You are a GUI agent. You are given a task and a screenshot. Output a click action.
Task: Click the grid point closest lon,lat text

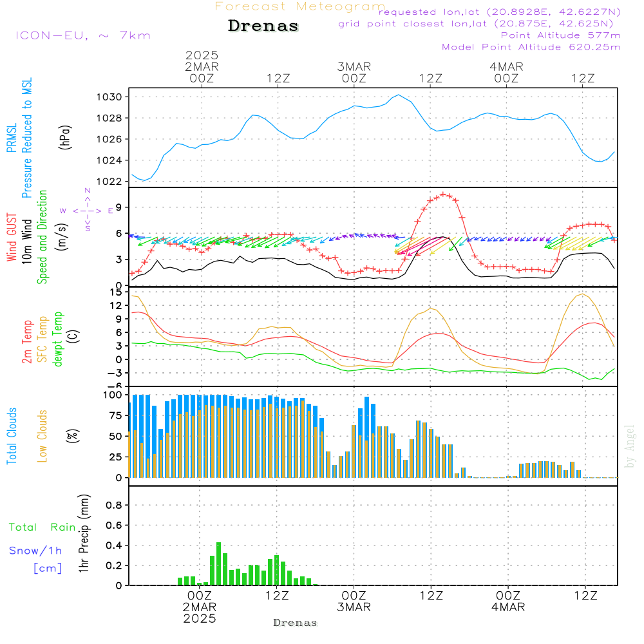(x=476, y=24)
